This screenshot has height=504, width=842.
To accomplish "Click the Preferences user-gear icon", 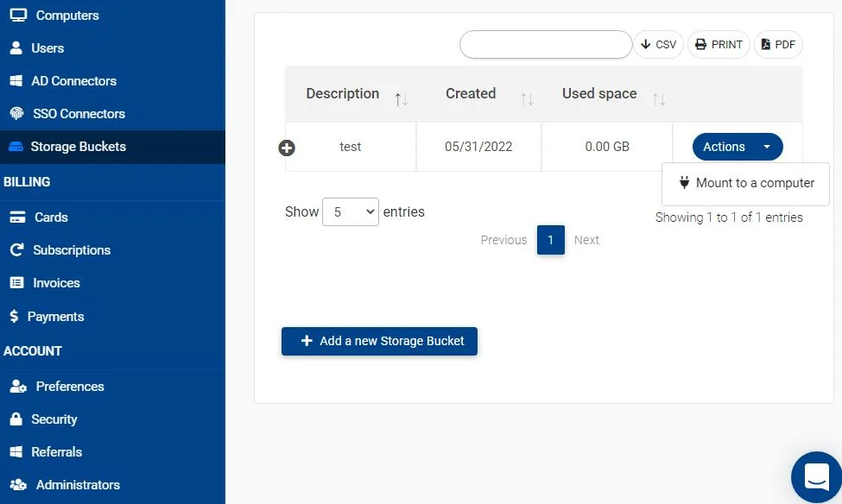I will click(x=18, y=386).
